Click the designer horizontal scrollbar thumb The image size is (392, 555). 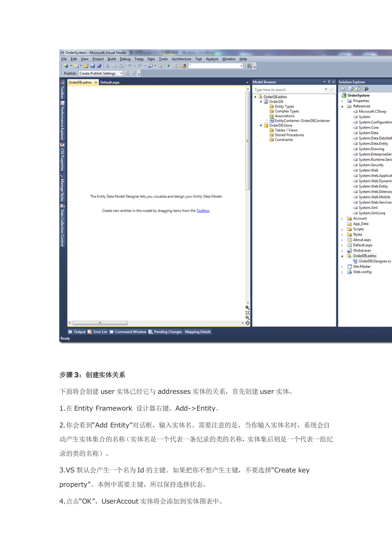coord(100,323)
